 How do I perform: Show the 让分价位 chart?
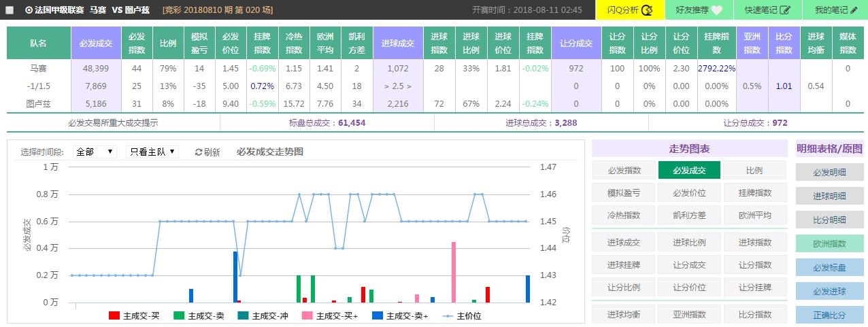689,287
